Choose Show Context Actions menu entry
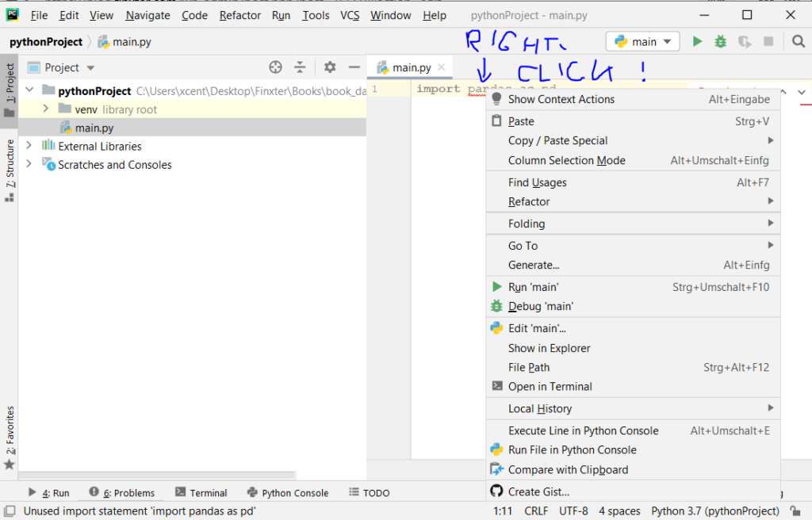This screenshot has width=812, height=520. tap(561, 99)
